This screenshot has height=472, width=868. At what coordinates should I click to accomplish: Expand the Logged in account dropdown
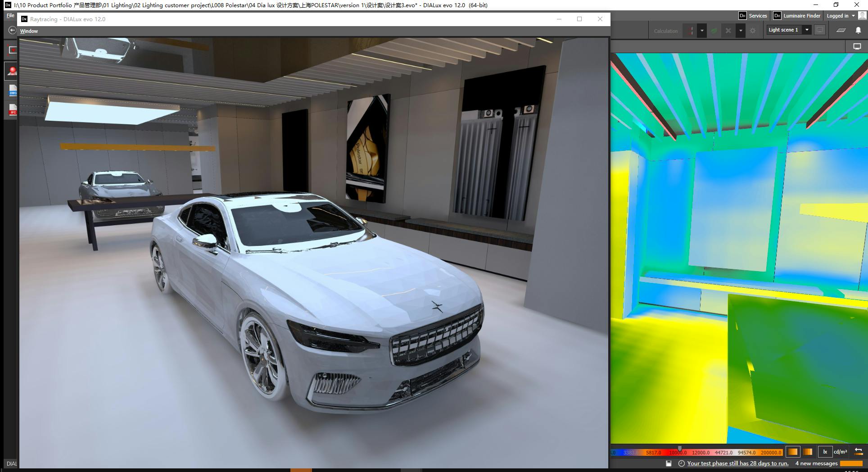[x=841, y=16]
